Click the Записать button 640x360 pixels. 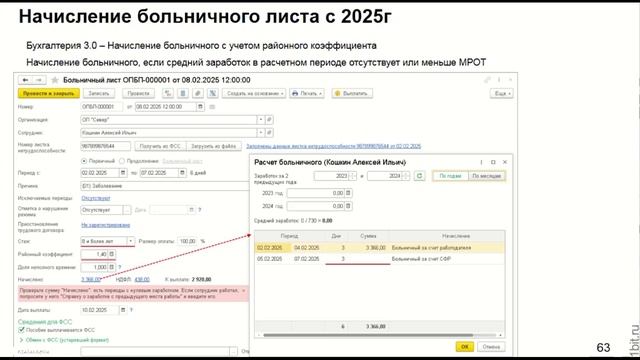pyautogui.click(x=99, y=93)
